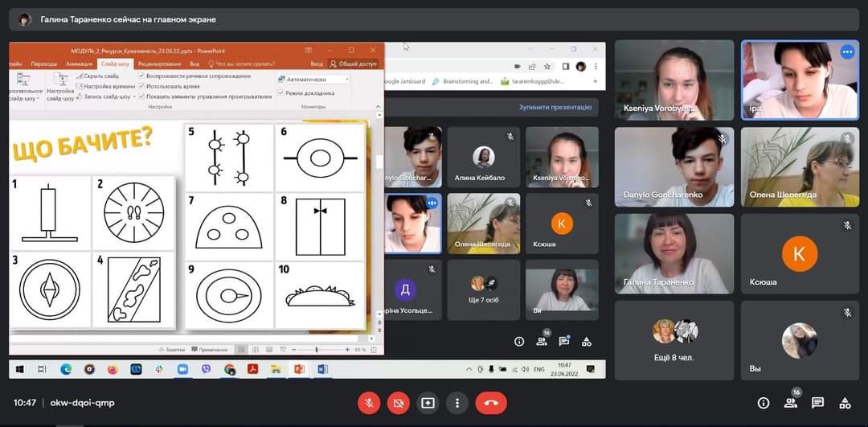Click share page icon in shared Chrome toolbar
868x427 pixels.
(532, 67)
